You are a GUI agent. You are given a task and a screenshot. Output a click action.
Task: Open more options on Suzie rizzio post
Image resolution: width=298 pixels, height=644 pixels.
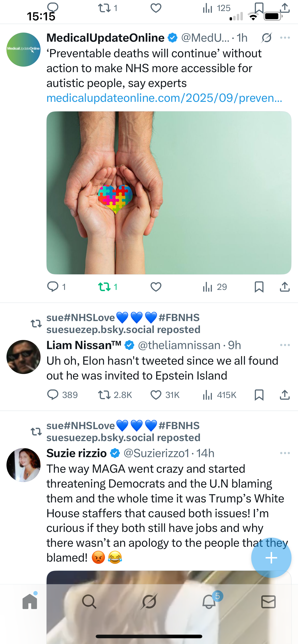[x=285, y=453]
